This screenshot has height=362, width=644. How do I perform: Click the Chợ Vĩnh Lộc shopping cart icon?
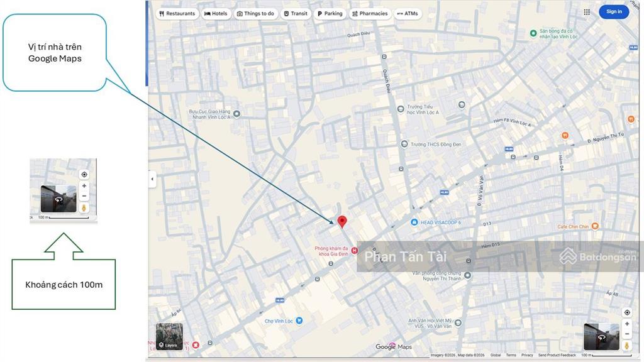[x=299, y=321]
